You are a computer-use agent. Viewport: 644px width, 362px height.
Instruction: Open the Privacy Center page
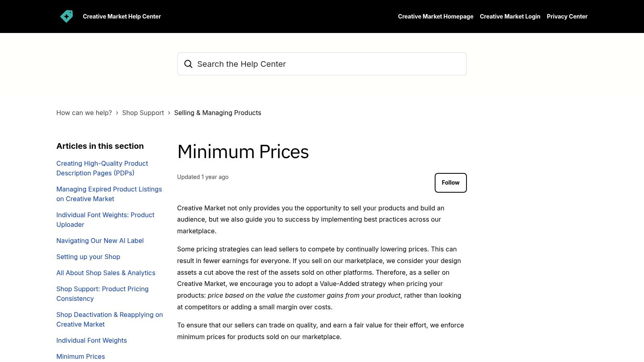[x=567, y=16]
